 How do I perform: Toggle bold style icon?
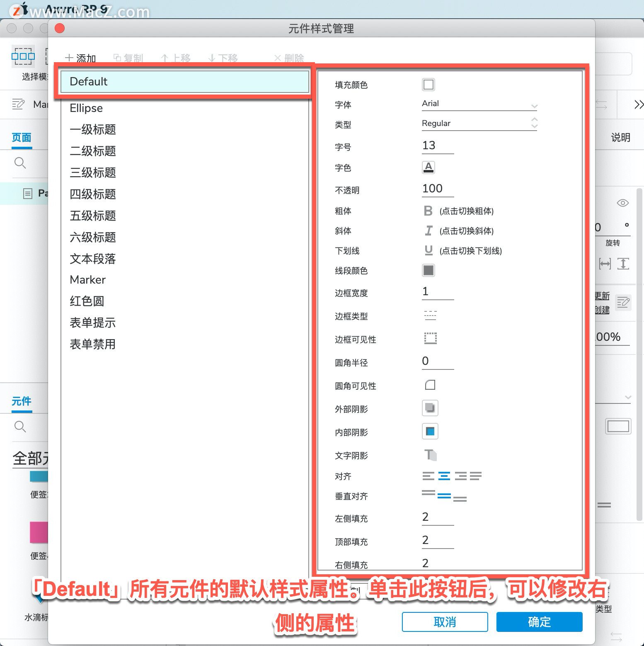(x=428, y=211)
